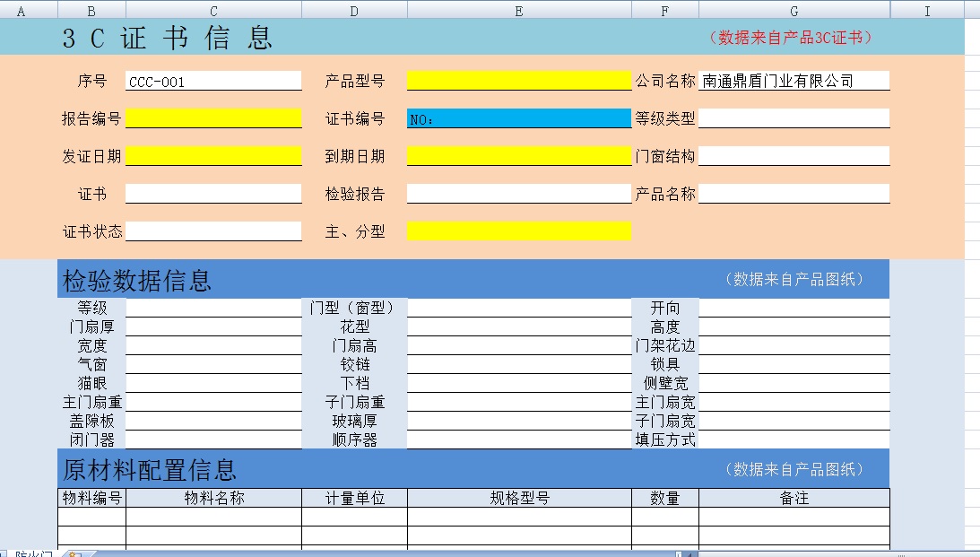Select column header G
Viewport: 980px width, 557px height.
[794, 10]
